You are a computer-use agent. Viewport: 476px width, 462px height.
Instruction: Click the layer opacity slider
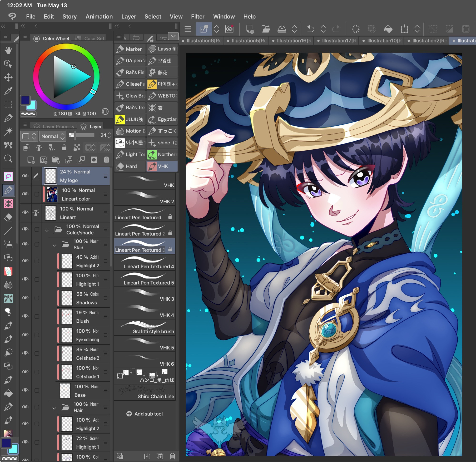tap(82, 135)
